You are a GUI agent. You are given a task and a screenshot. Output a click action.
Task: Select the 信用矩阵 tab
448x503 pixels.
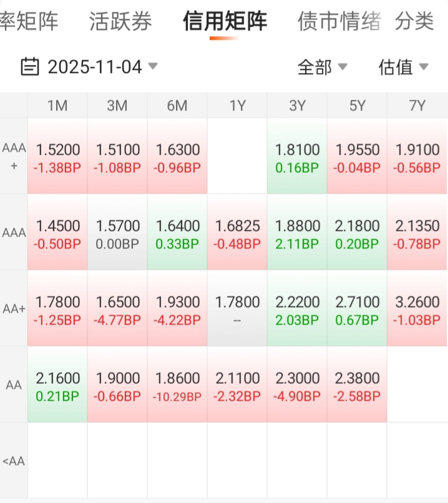click(225, 22)
